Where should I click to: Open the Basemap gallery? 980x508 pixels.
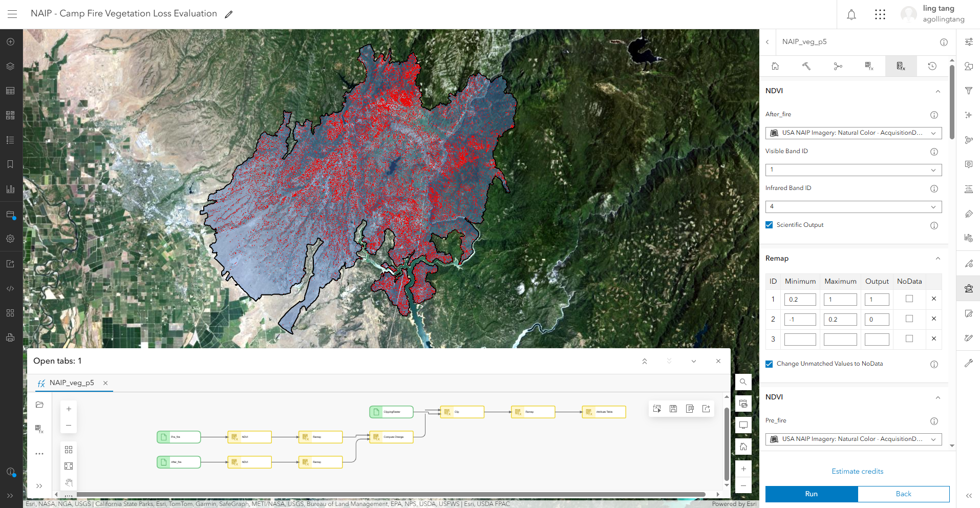(10, 115)
